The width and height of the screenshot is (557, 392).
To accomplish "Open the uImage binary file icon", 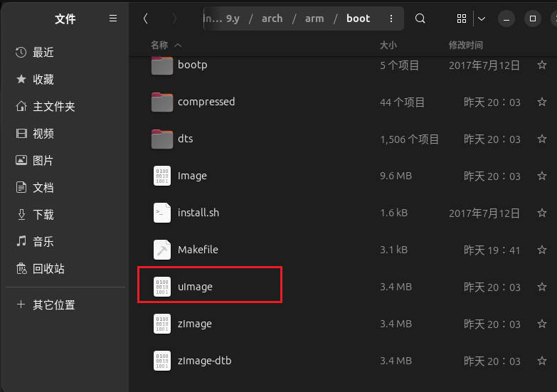I will coord(162,287).
